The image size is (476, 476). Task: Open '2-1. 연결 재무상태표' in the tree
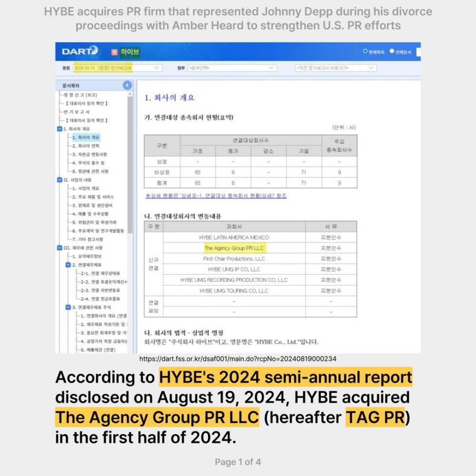pyautogui.click(x=100, y=273)
